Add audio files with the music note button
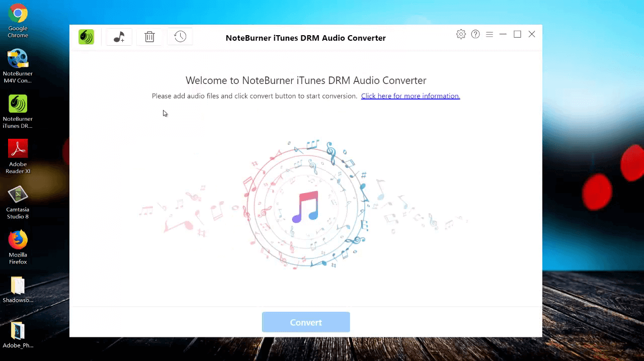 [x=119, y=37]
